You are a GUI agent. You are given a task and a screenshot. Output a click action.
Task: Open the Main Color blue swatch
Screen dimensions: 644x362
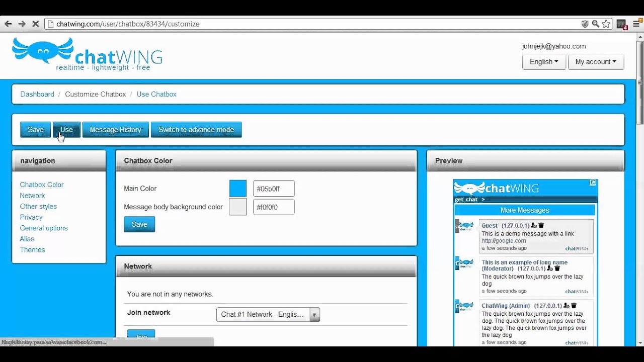pyautogui.click(x=238, y=189)
